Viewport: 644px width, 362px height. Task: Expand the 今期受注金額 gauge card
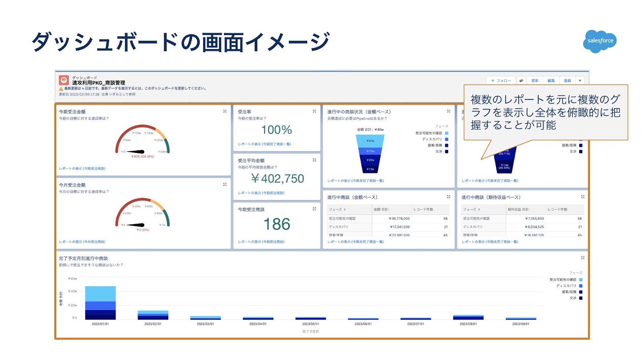(225, 111)
